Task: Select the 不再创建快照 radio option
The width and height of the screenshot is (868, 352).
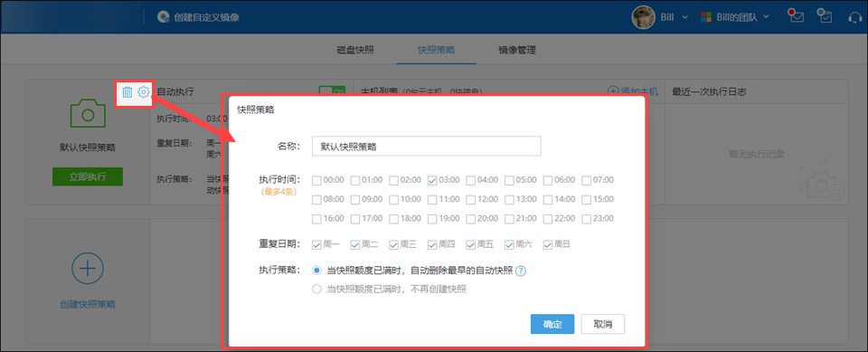Action: point(316,289)
